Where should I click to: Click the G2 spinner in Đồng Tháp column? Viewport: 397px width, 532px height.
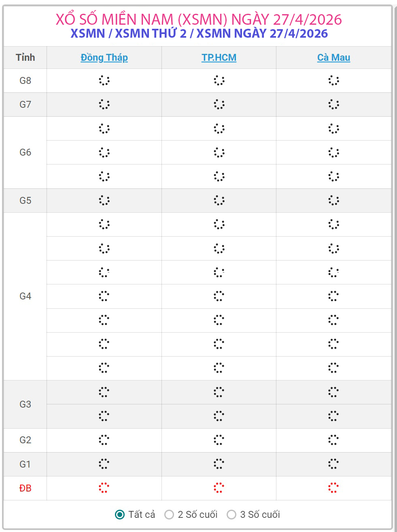point(104,440)
